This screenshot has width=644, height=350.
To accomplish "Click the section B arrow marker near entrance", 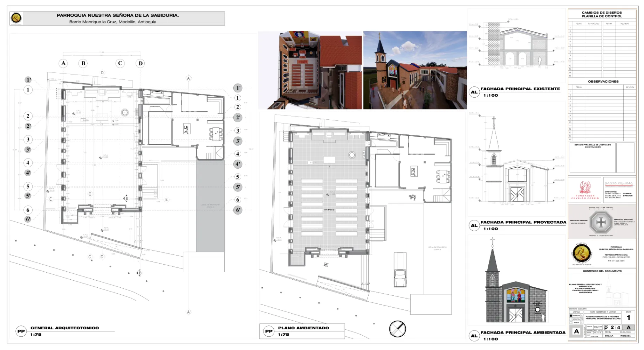I will 126,198.
